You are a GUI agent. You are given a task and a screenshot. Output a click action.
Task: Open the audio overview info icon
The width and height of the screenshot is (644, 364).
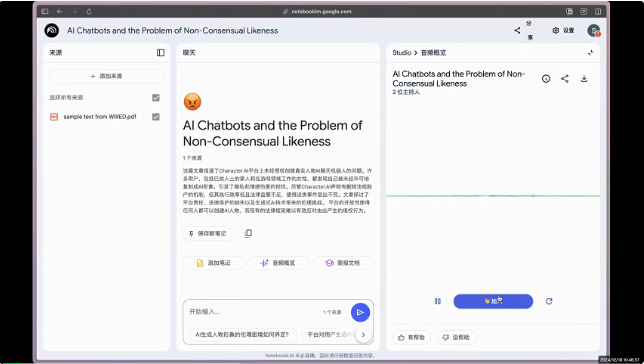(x=546, y=78)
